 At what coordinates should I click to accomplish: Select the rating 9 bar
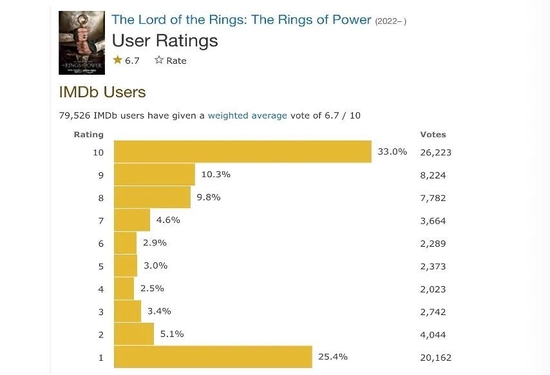(154, 174)
